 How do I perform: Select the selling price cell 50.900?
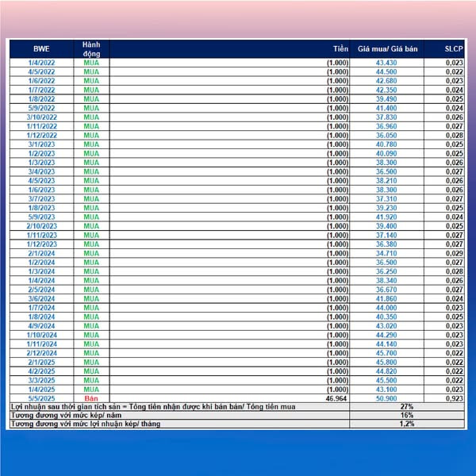(387, 397)
